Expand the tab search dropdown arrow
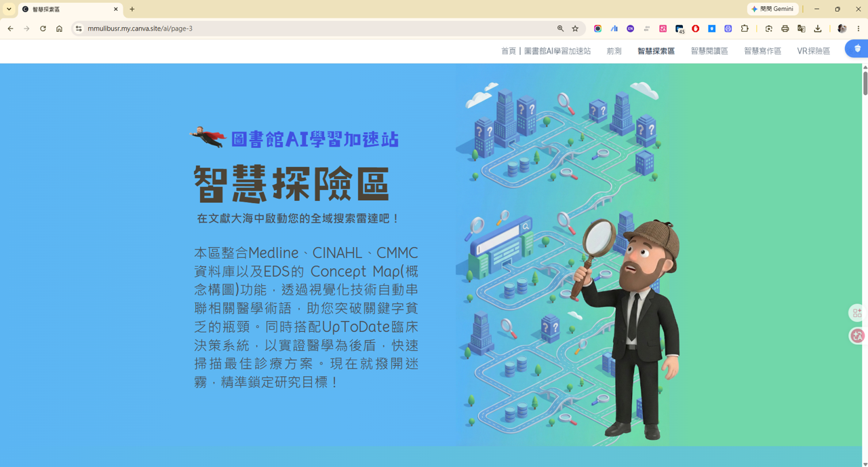This screenshot has height=467, width=868. (x=9, y=9)
